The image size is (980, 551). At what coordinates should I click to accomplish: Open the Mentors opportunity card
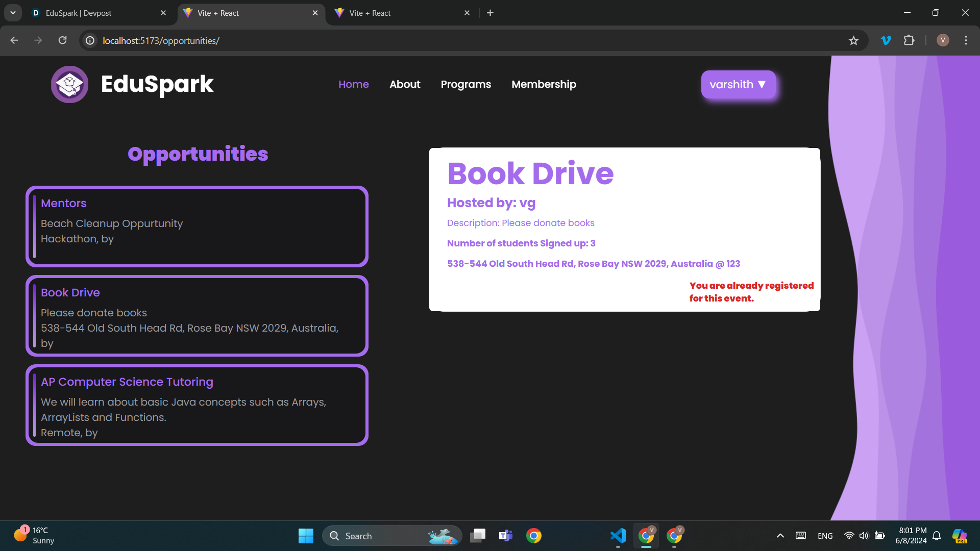[x=197, y=227]
